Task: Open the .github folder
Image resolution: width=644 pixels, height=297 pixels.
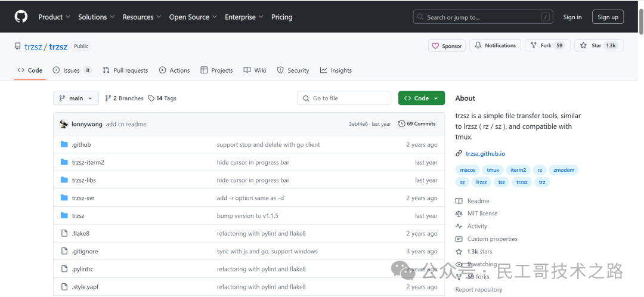Action: pyautogui.click(x=81, y=144)
